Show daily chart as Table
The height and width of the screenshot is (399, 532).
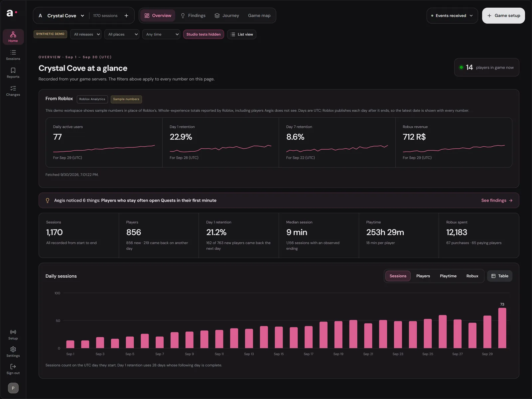click(x=500, y=276)
